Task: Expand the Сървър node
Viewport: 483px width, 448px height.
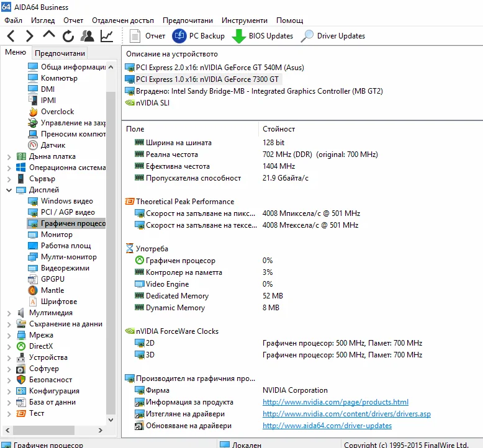Action: point(9,179)
